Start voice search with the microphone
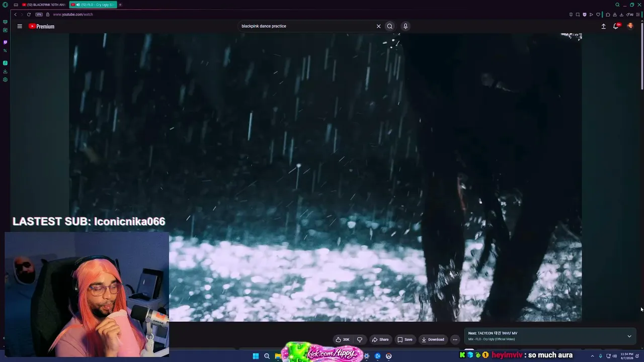This screenshot has height=362, width=644. click(406, 26)
